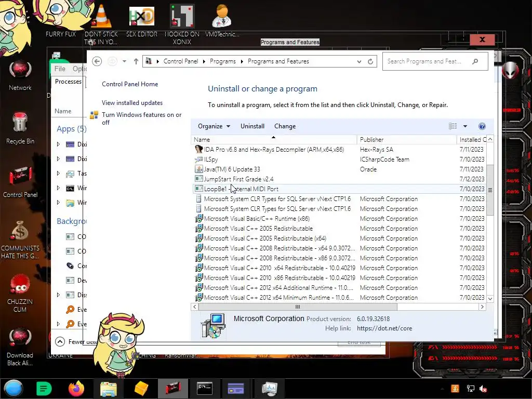Click the blue Start orb on taskbar

tap(13, 389)
